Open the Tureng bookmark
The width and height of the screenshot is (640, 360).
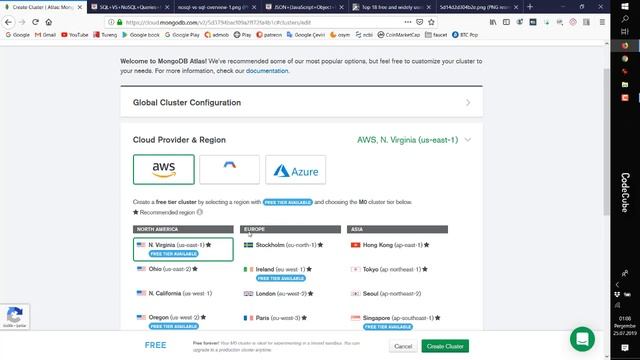[x=105, y=35]
